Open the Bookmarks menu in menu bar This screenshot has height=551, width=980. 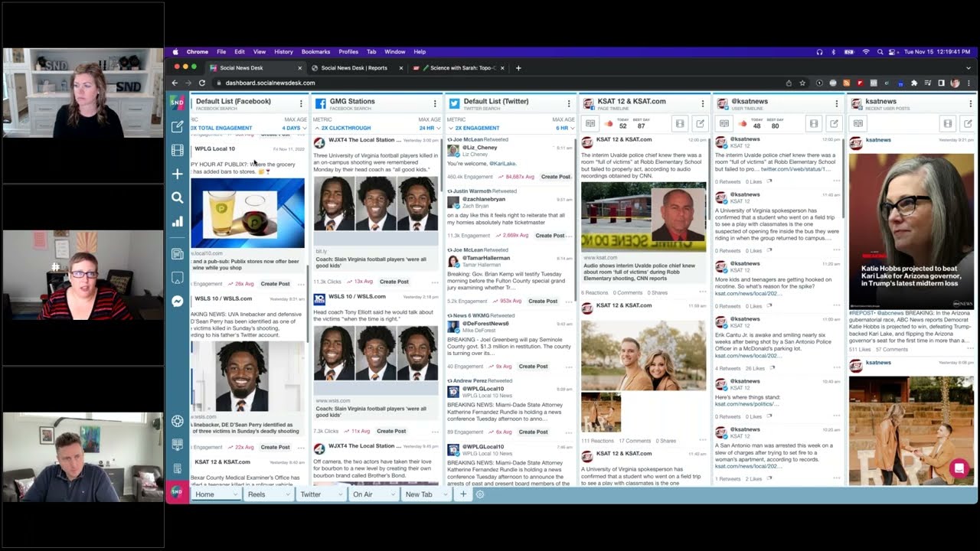pyautogui.click(x=315, y=52)
